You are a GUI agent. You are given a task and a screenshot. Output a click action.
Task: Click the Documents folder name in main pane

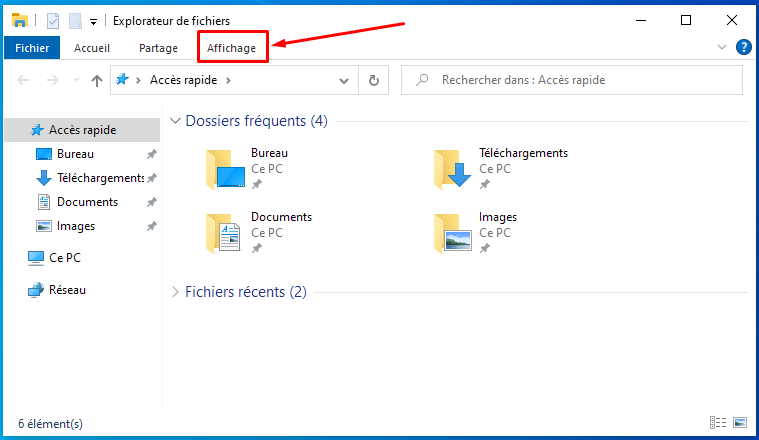[x=281, y=217]
